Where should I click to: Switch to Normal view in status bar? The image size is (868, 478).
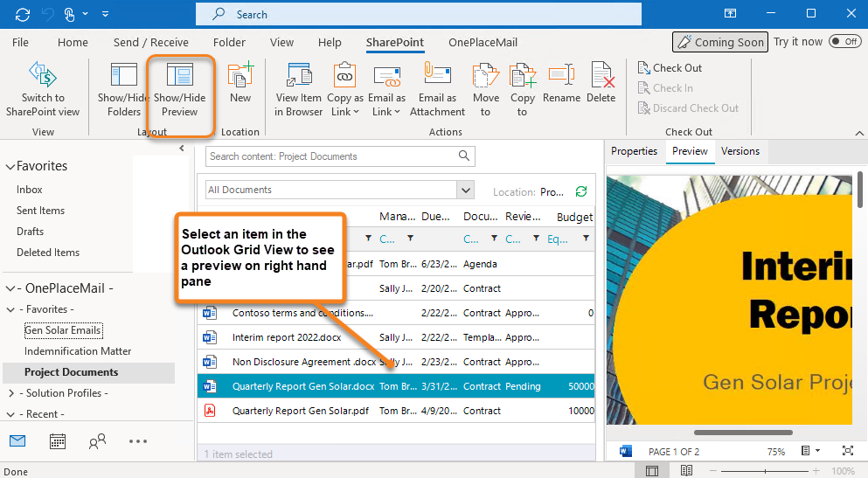[x=652, y=471]
